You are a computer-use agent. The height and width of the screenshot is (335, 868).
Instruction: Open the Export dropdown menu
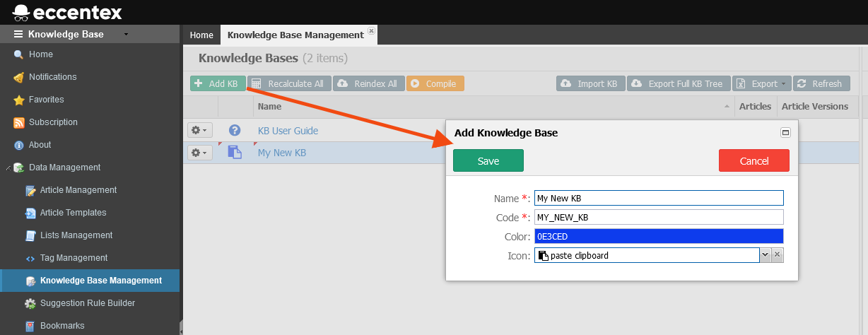tap(761, 83)
